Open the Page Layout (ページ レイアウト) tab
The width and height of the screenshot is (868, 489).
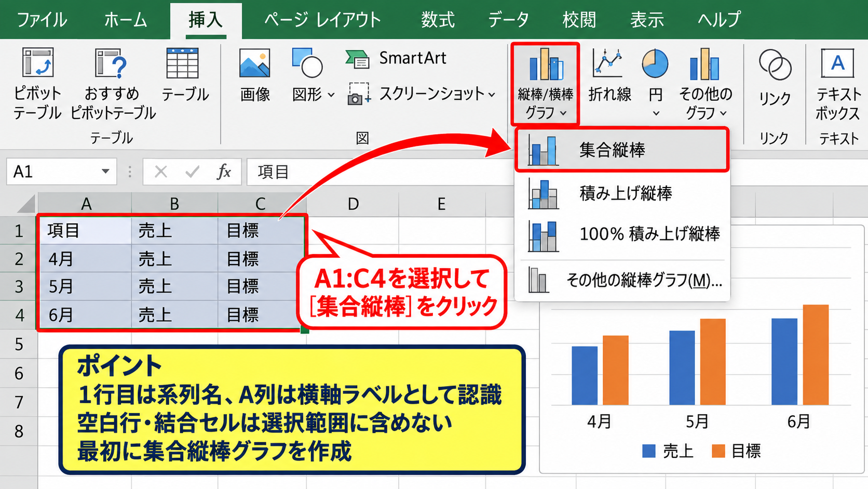322,20
